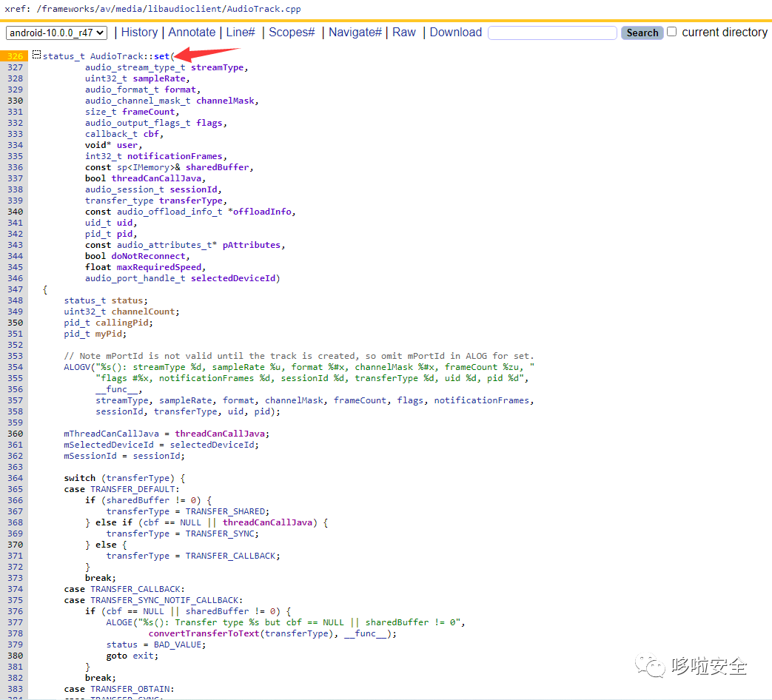Click the Search button
The width and height of the screenshot is (772, 700).
pyautogui.click(x=642, y=33)
